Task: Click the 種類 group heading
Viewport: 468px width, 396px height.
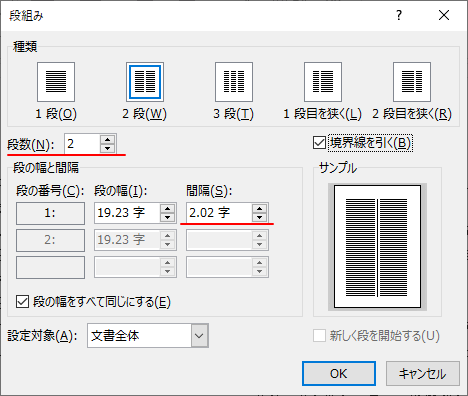Action: [x=25, y=47]
